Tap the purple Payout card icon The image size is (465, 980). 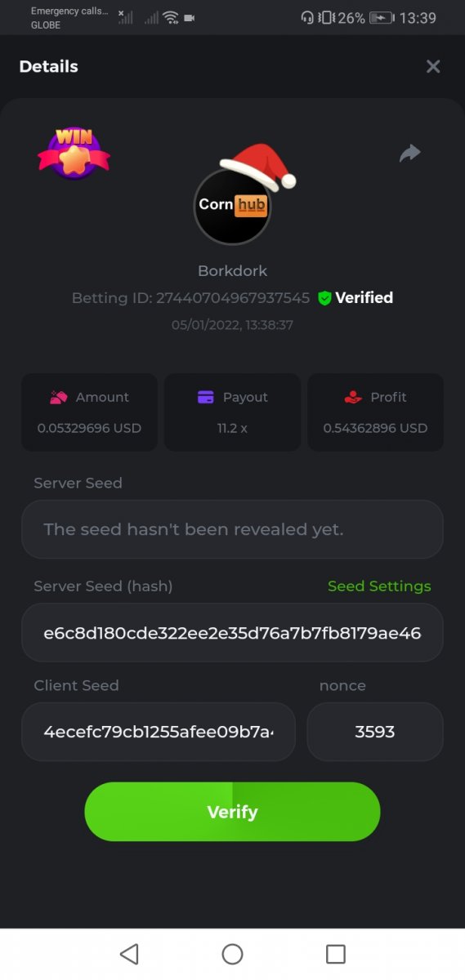(x=206, y=397)
